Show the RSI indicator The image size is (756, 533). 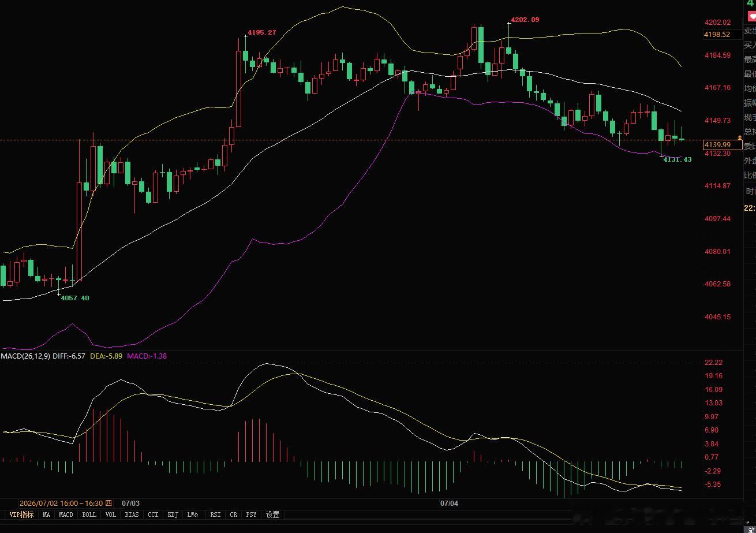click(x=215, y=515)
